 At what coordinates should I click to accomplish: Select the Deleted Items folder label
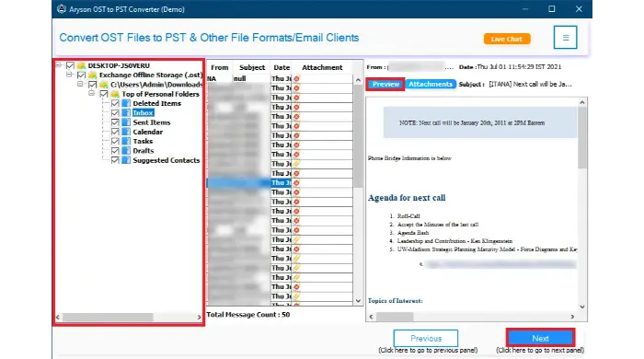157,103
